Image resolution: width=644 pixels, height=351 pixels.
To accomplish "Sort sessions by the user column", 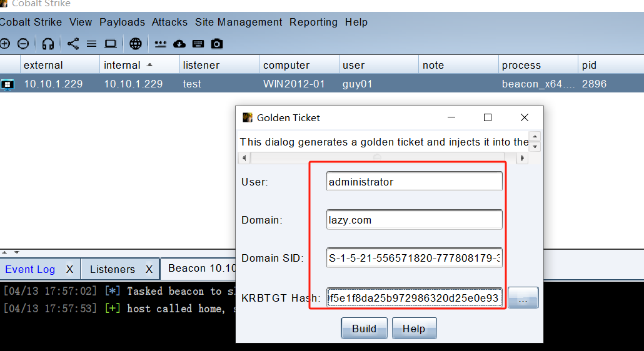I will point(379,65).
